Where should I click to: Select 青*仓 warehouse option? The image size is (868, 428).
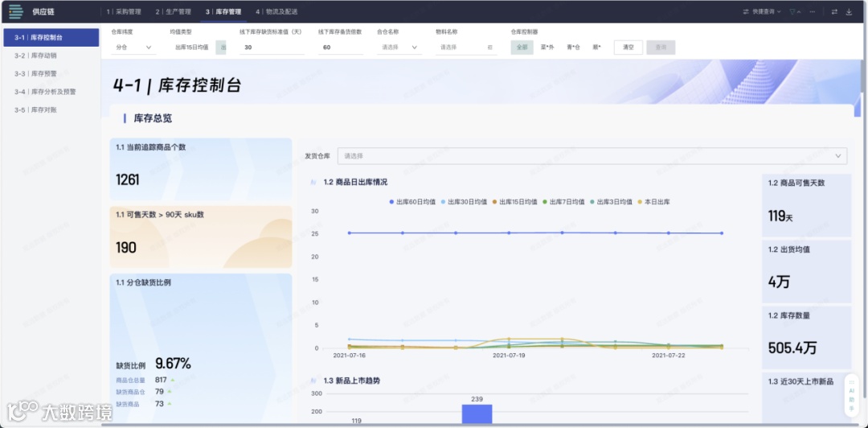573,47
